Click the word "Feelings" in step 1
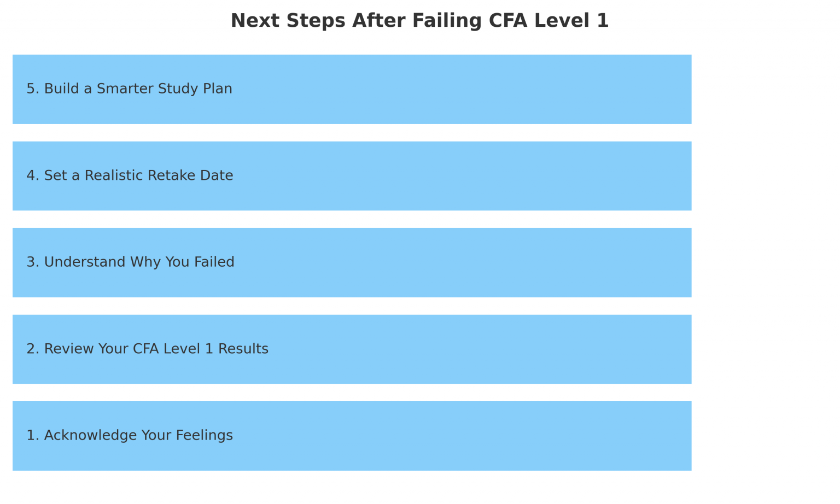Screen dimensions: 840x504 coord(210,435)
